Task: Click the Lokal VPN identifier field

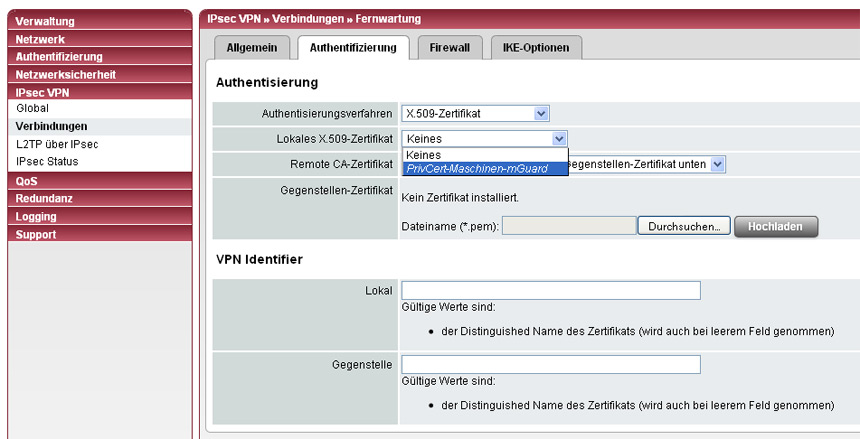Action: point(550,291)
